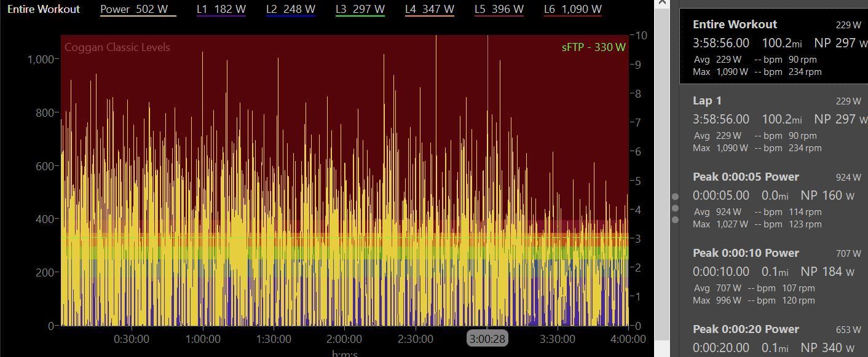Toggle the L3 297 W legend entry
This screenshot has width=868, height=357.
pyautogui.click(x=360, y=9)
